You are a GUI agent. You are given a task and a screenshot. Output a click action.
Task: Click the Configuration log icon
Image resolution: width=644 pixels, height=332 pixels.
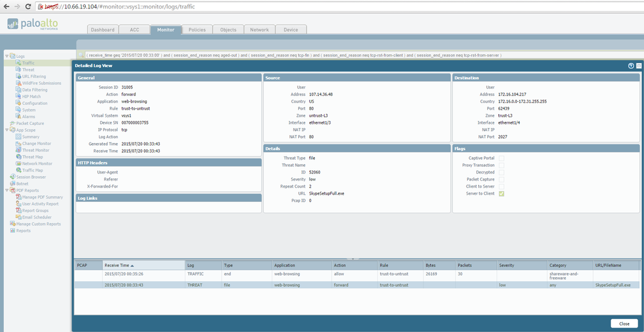(19, 103)
